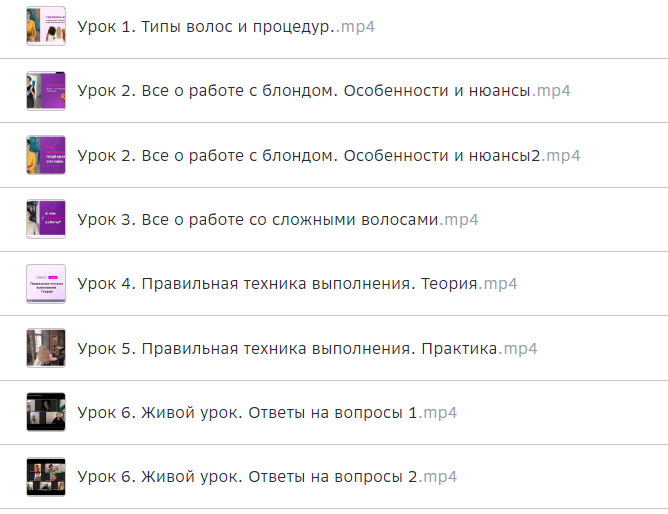Click thumbnail for Ответы на вопросы 2

(x=46, y=477)
